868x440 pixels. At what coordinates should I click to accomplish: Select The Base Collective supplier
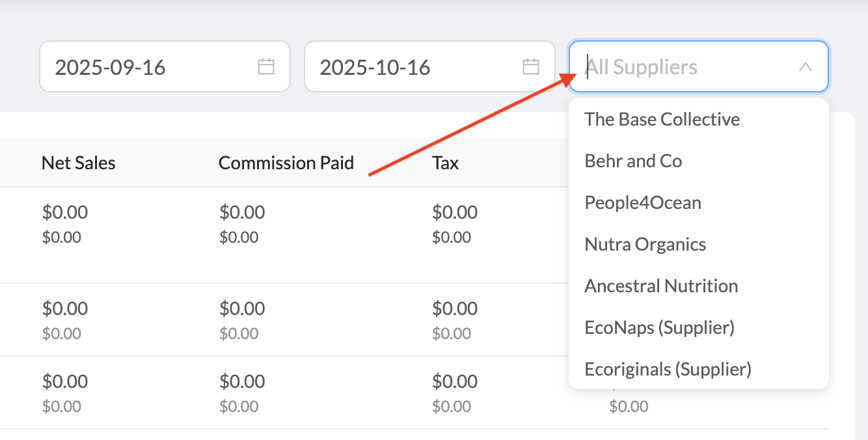[x=662, y=119]
